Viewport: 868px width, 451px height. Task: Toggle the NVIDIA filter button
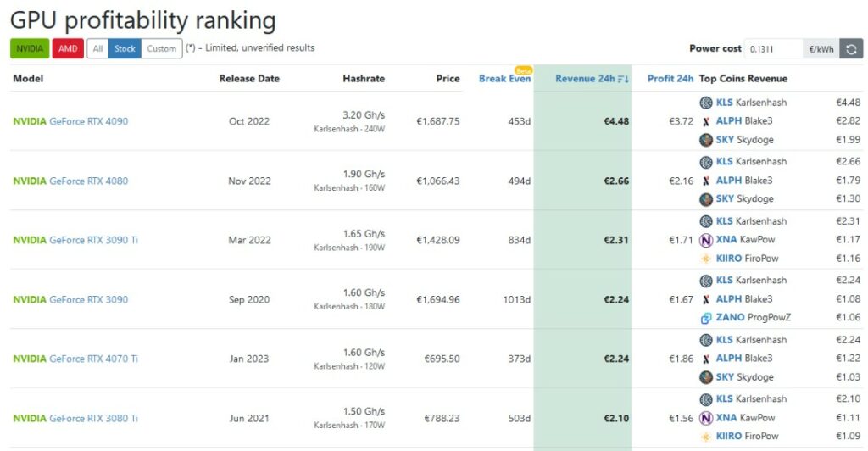point(30,48)
